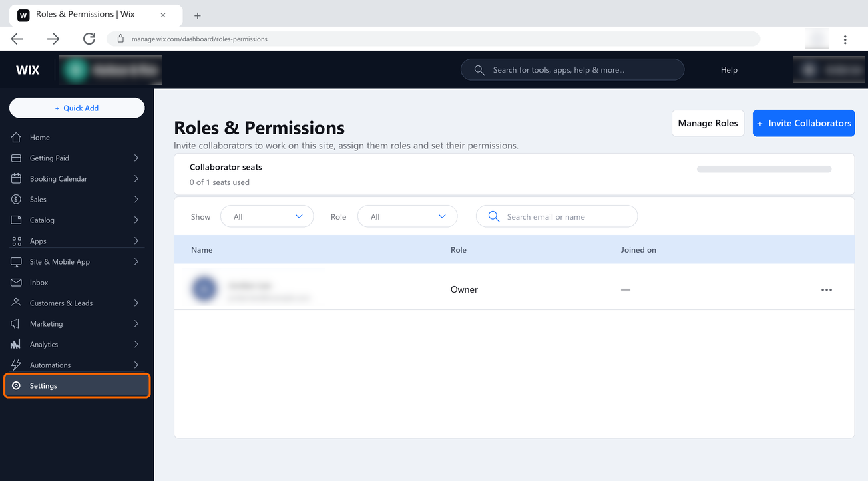868x481 pixels.
Task: Expand the Automations submenu chevron
Action: [136, 365]
